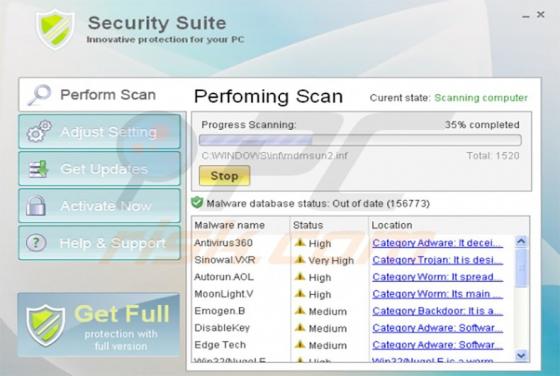
Task: Select the Sinowal.VXR malware name
Action: click(x=225, y=260)
